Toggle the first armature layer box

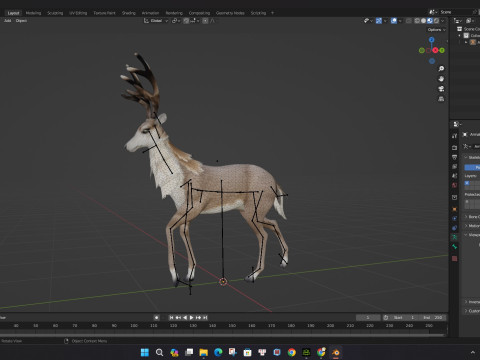click(x=467, y=183)
